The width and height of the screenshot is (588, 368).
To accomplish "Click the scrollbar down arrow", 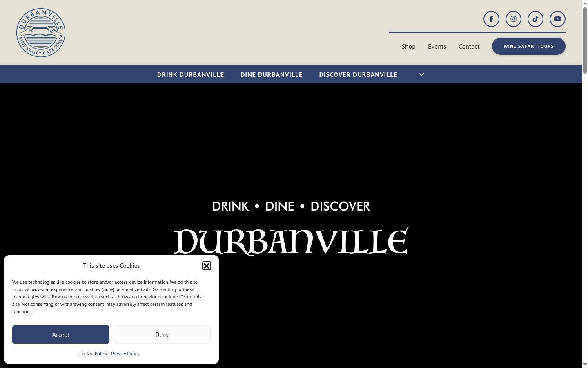I will click(x=585, y=364).
